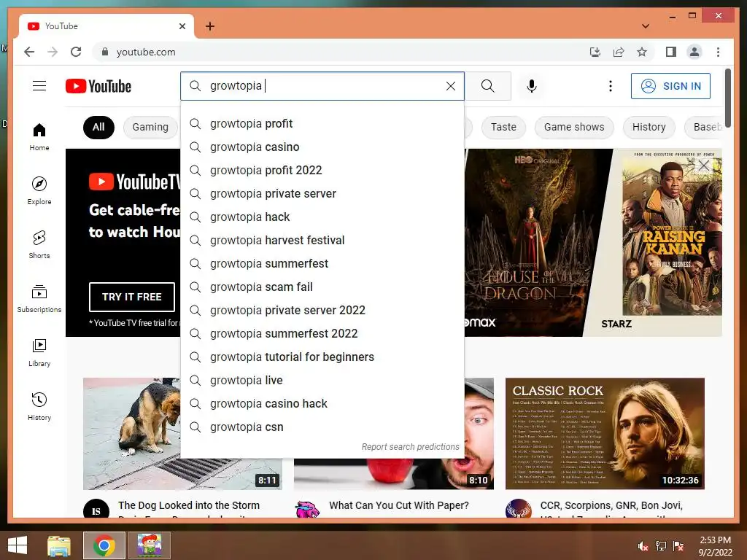Image resolution: width=747 pixels, height=560 pixels.
Task: Open Explore in sidebar
Action: 39,190
